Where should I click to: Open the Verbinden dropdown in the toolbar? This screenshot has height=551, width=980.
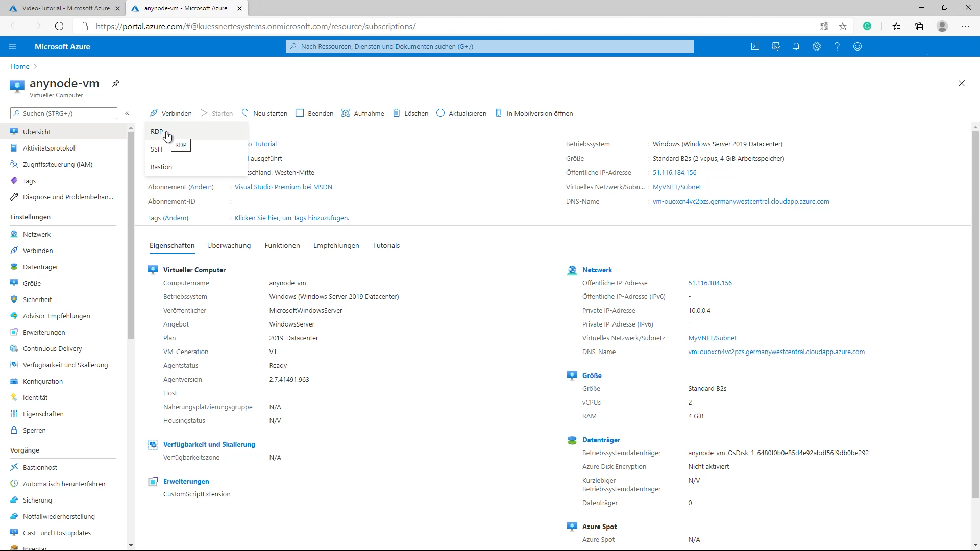170,113
